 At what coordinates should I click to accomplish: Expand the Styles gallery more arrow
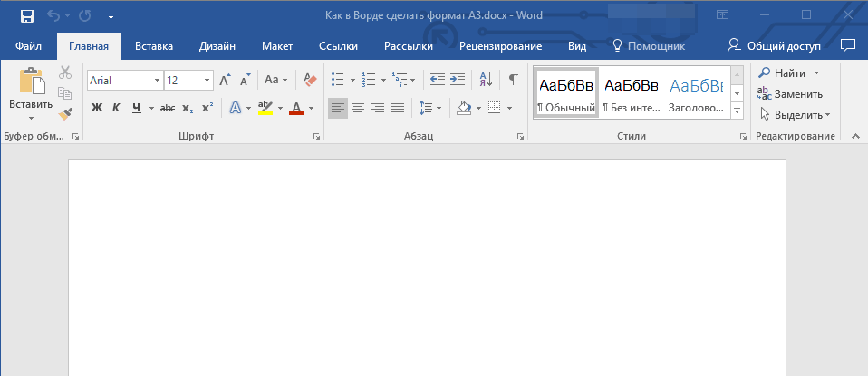[737, 110]
